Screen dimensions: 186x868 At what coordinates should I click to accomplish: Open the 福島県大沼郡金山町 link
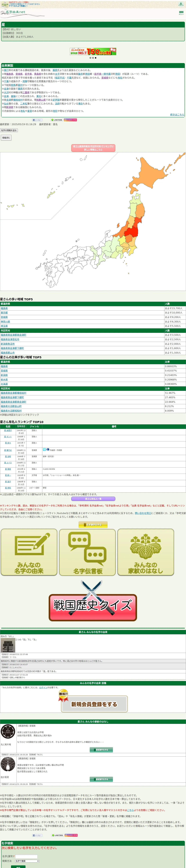pos(11,406)
